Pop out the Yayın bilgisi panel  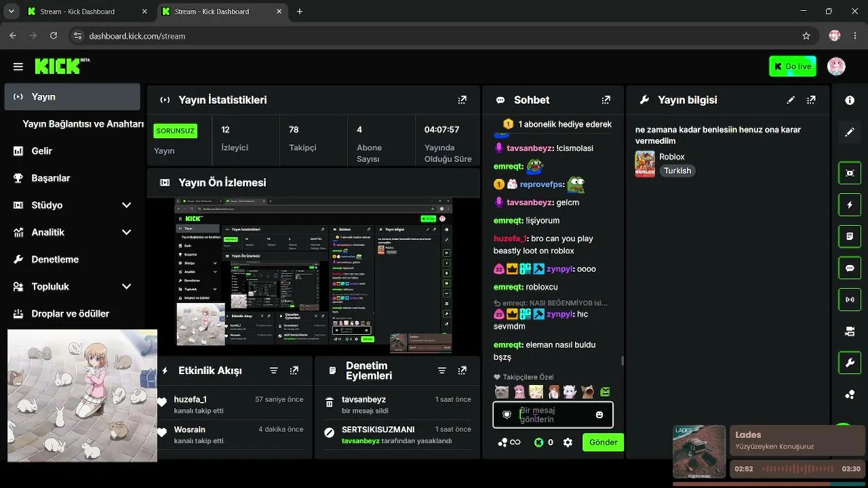click(811, 100)
